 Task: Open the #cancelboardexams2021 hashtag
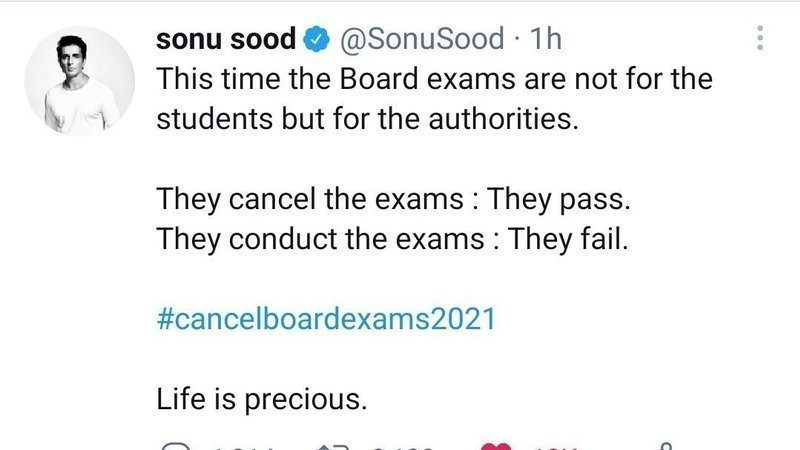tap(326, 319)
